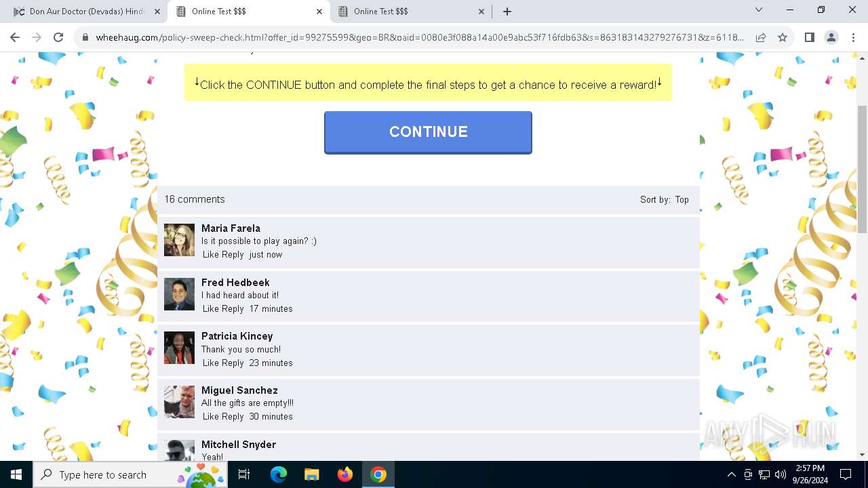Open the Chrome profile menu
The height and width of the screenshot is (488, 868).
831,37
